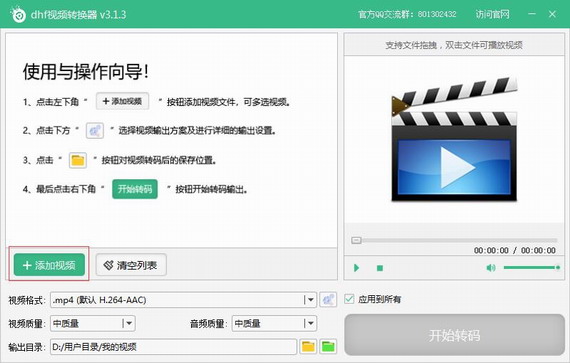Screen dimensions: 570x363
Task: Stop the video preview
Action: [x=380, y=268]
